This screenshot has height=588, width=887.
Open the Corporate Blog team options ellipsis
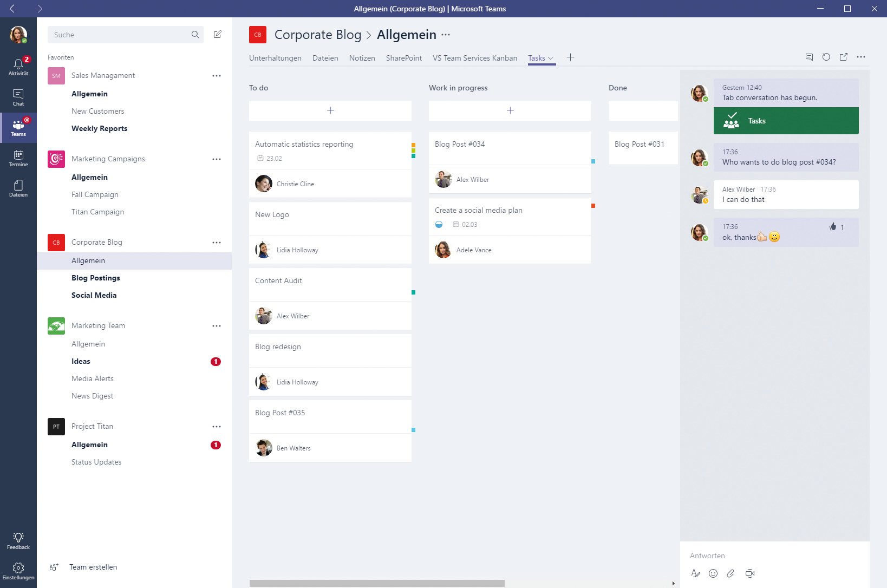click(x=217, y=243)
